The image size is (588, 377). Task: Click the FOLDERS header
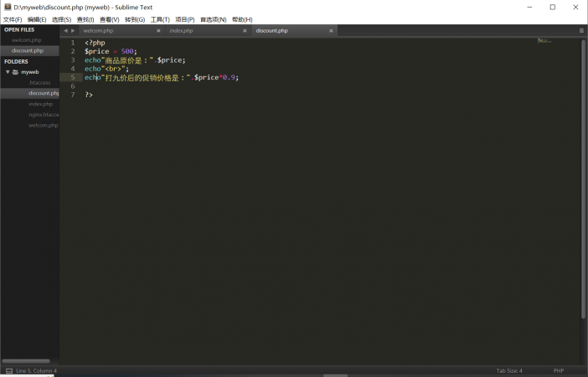(x=16, y=61)
